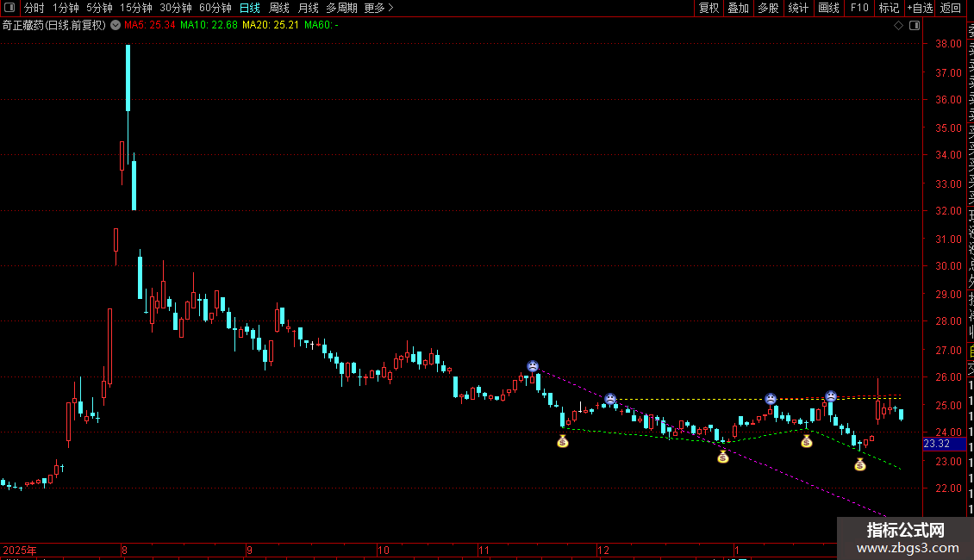Select the 60分钟 period

coord(215,8)
